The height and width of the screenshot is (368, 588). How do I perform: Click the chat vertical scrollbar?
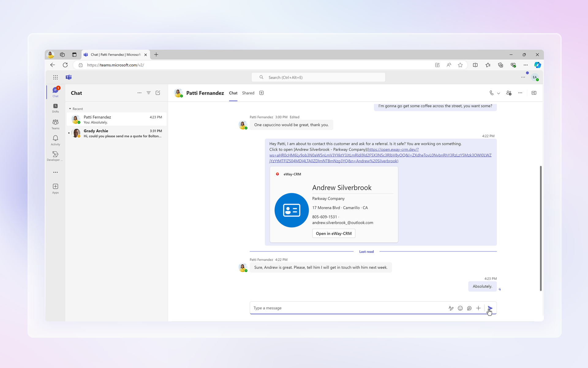click(x=541, y=228)
